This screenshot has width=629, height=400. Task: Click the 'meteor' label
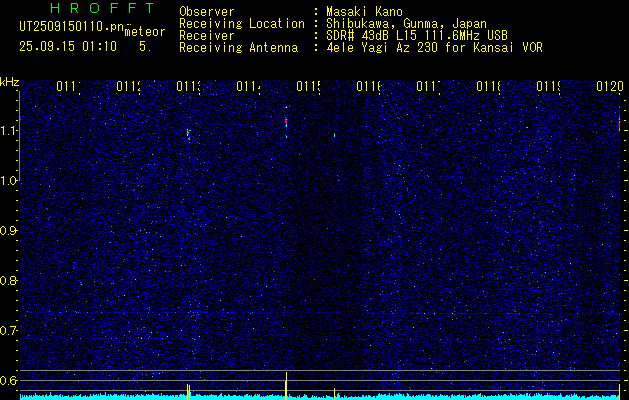145,32
